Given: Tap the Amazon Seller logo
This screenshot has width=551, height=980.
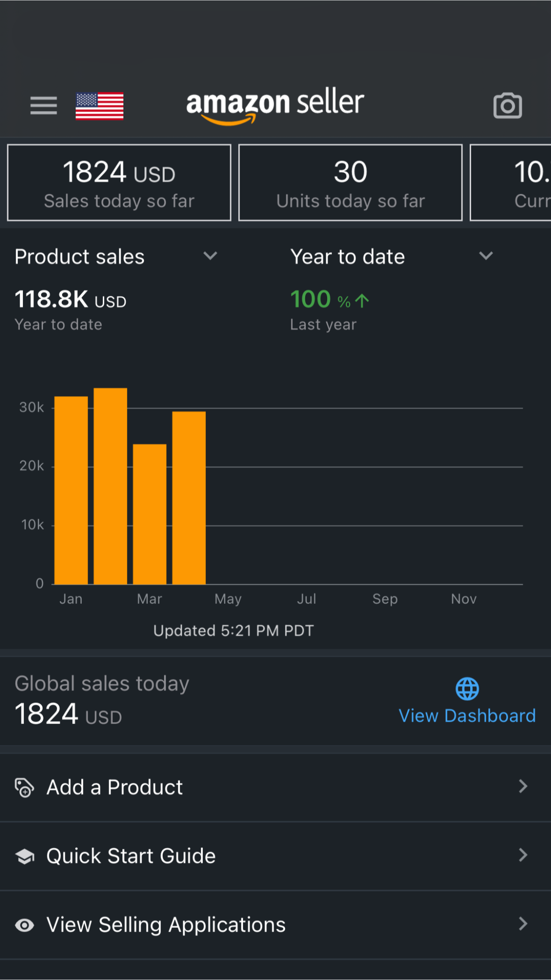Looking at the screenshot, I should click(x=275, y=105).
